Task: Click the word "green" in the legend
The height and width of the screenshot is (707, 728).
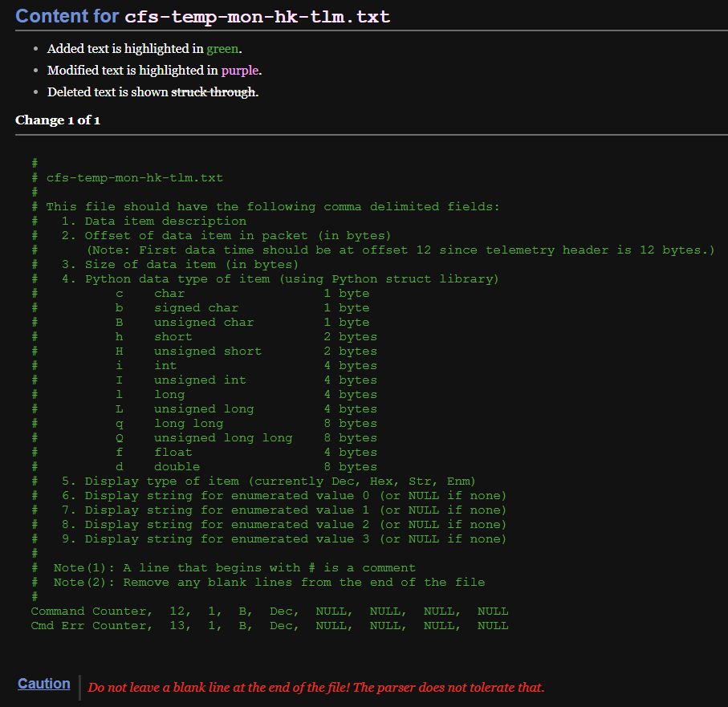Action: [x=222, y=49]
